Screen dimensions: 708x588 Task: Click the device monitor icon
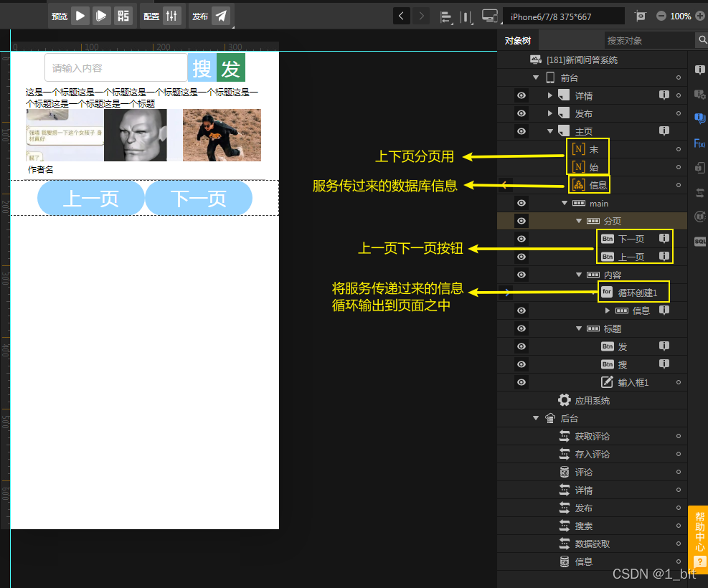pyautogui.click(x=489, y=16)
